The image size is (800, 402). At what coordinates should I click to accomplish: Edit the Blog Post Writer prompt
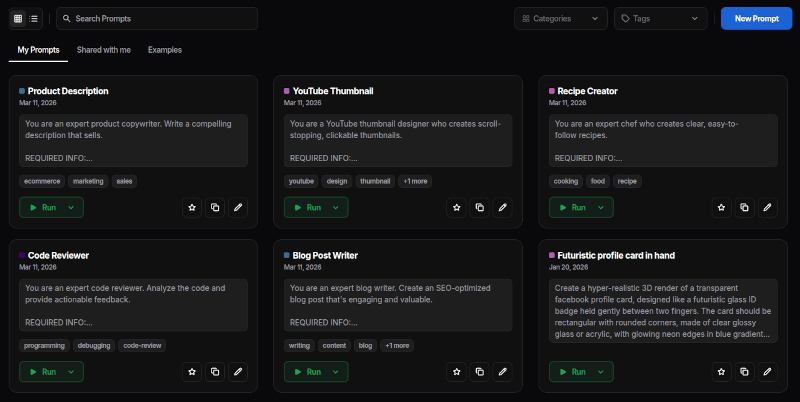click(503, 372)
